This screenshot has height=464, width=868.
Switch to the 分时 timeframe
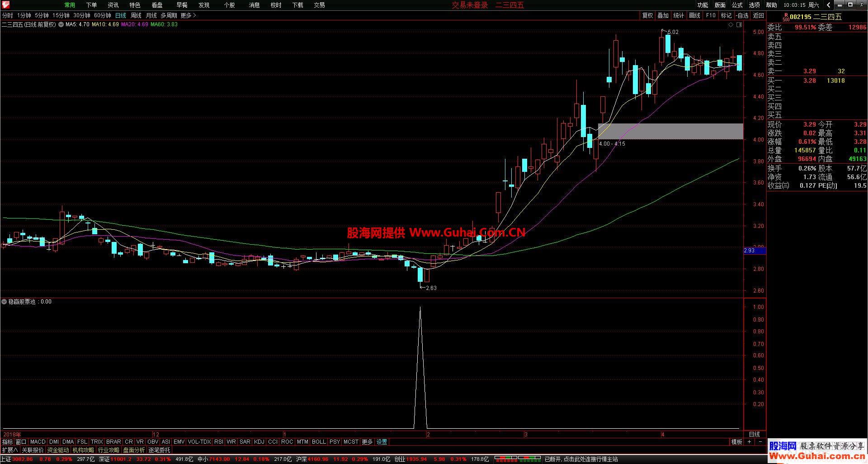tap(8, 15)
